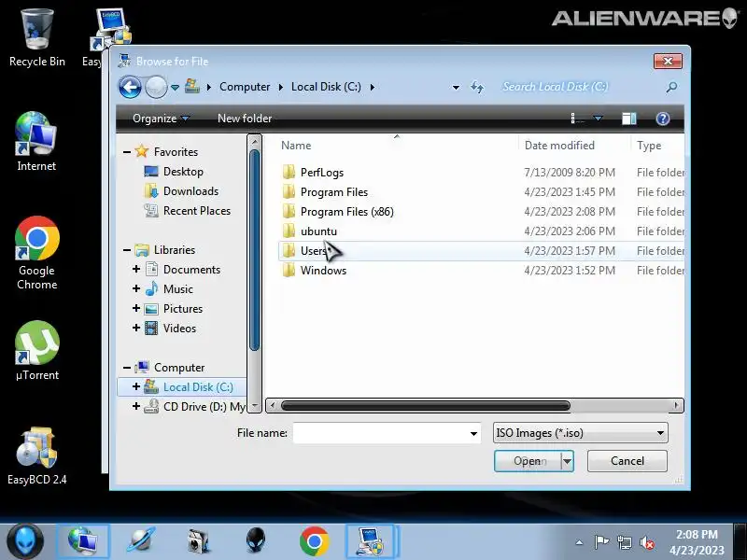Image resolution: width=747 pixels, height=560 pixels.
Task: Sort by the Type column header
Action: click(649, 146)
